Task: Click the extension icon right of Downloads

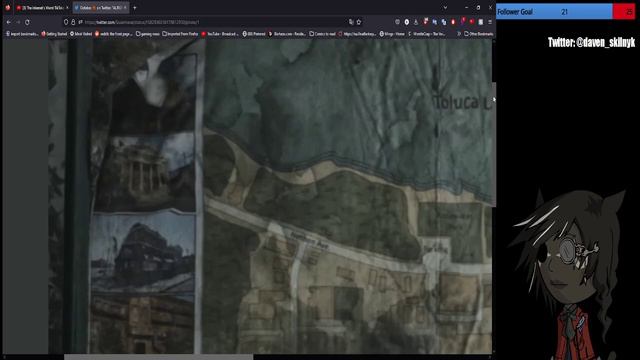Action: (x=425, y=21)
